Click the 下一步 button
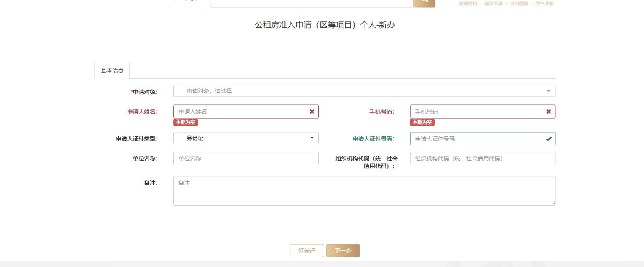The image size is (644, 267). (343, 251)
